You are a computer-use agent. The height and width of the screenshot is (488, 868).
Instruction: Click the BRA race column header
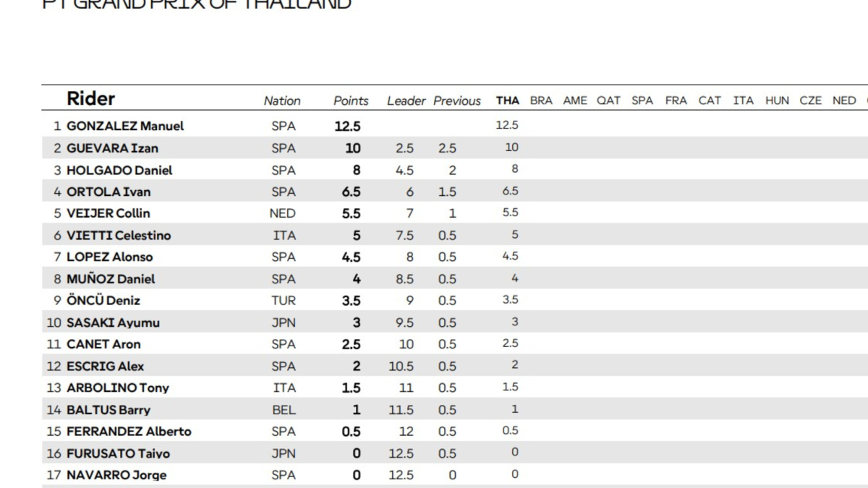click(541, 100)
